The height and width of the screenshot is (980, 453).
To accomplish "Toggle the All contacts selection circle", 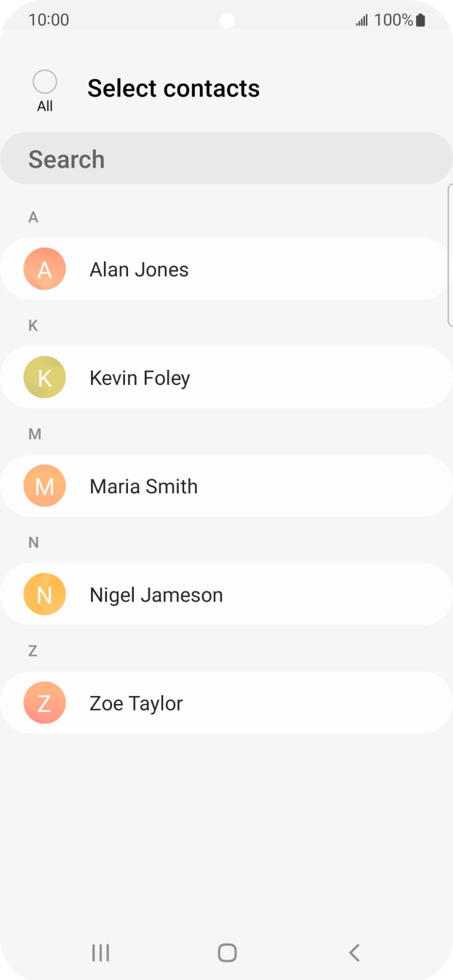I will point(45,83).
